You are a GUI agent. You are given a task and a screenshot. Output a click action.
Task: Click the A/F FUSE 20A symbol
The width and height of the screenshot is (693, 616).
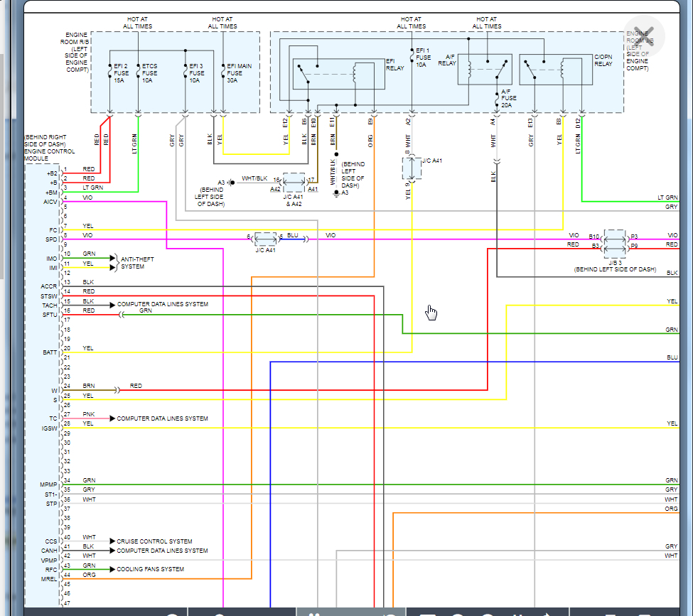pos(495,99)
